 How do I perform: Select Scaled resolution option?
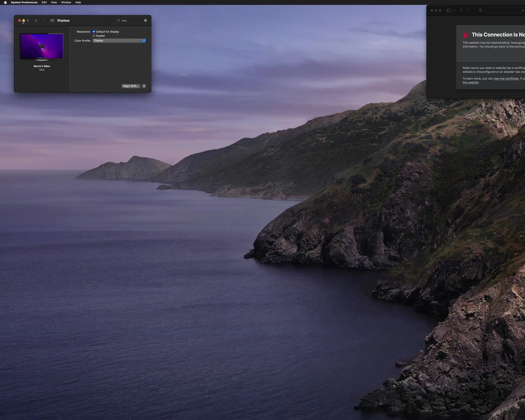pos(94,36)
